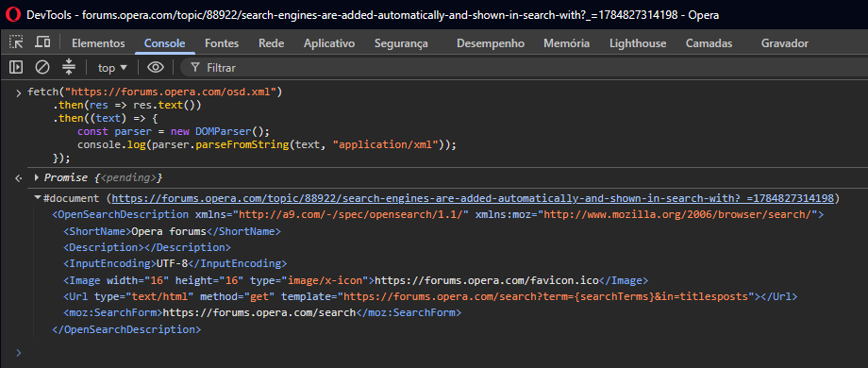Open the Gravador tab
Screen dimensions: 868x368
784,43
